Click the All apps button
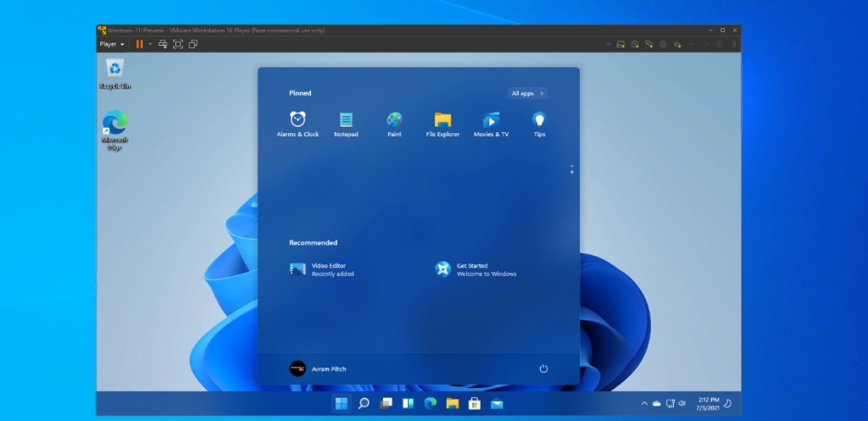This screenshot has height=421, width=868. coord(527,93)
